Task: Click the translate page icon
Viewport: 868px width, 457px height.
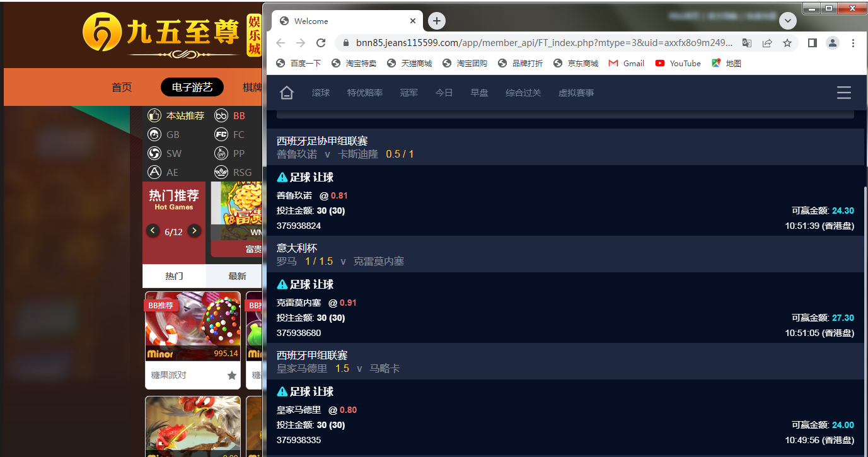Action: [747, 43]
